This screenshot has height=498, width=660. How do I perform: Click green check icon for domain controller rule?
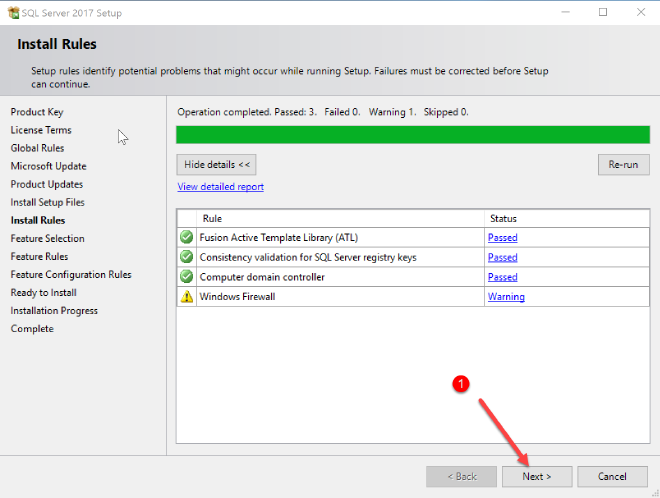(x=186, y=277)
